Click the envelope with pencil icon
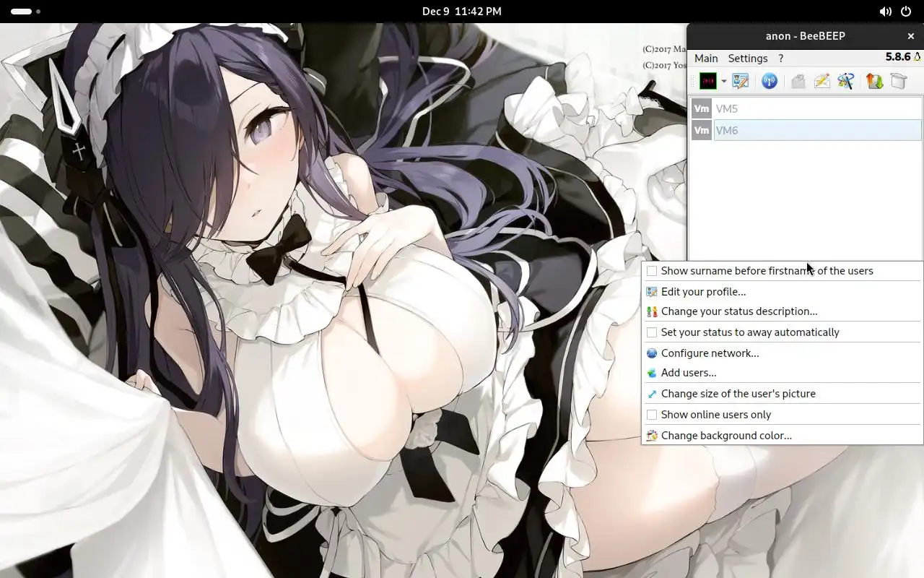 pos(821,81)
